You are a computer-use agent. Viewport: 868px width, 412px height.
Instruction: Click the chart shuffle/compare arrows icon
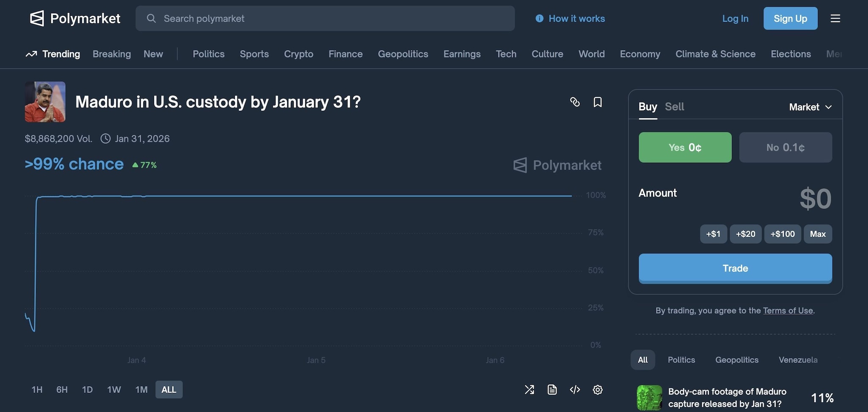tap(529, 390)
